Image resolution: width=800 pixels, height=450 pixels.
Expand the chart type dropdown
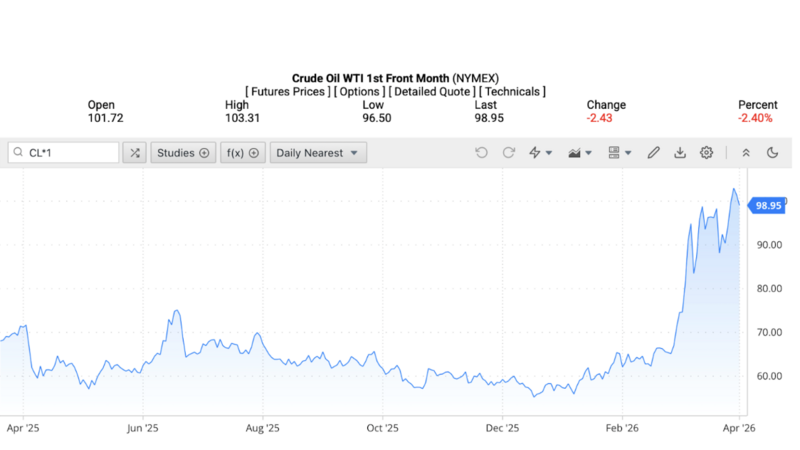click(580, 153)
